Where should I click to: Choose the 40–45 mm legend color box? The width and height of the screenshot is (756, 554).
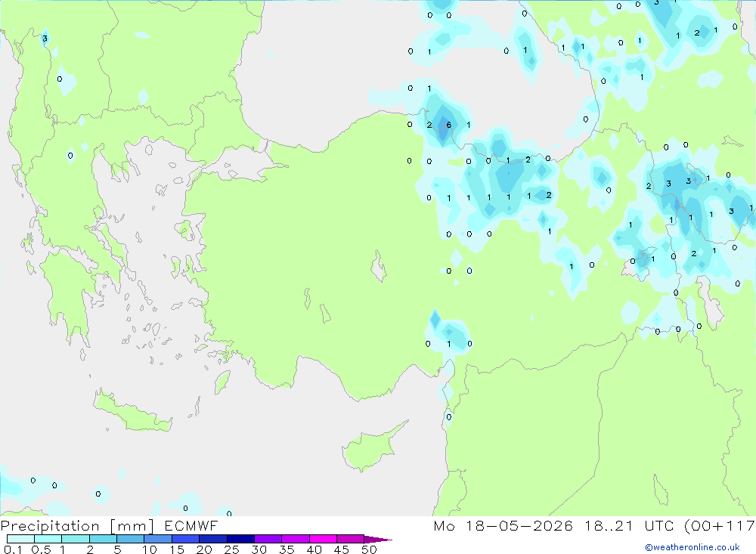323,539
